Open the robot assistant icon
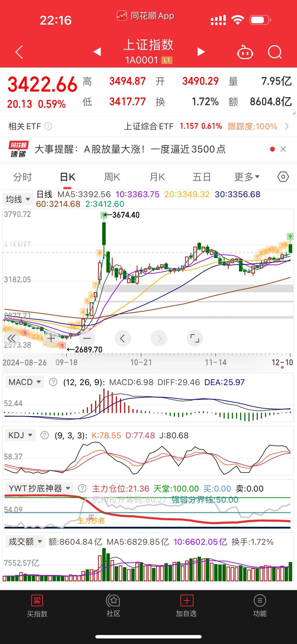The width and height of the screenshot is (297, 644). [x=245, y=52]
